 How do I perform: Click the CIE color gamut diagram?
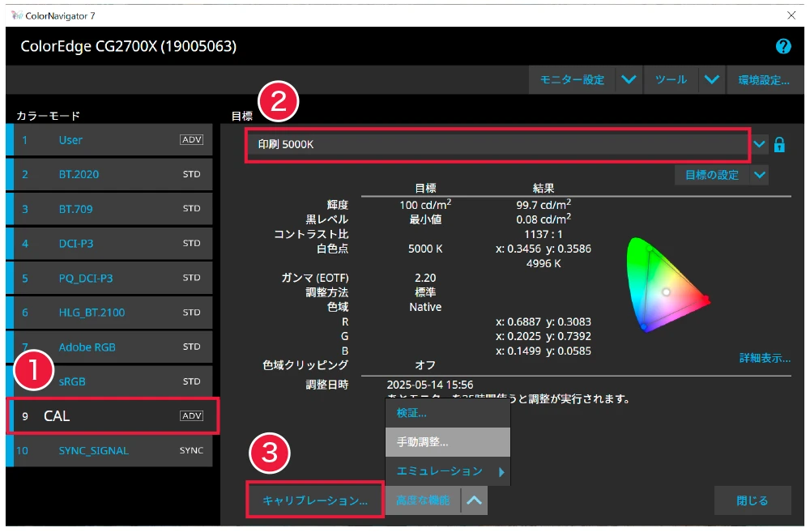(667, 284)
